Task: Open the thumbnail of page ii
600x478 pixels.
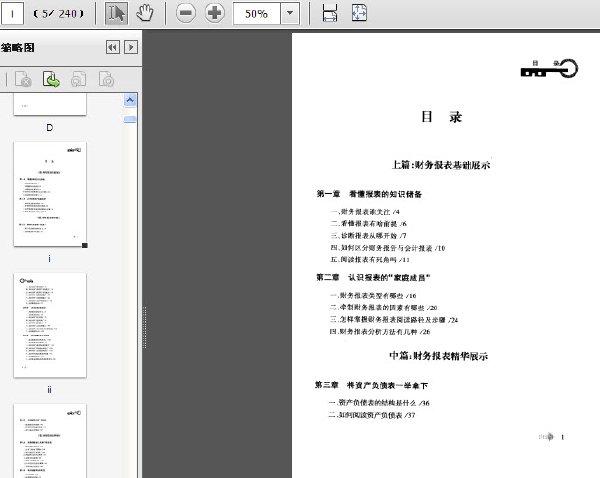Action: click(x=50, y=325)
